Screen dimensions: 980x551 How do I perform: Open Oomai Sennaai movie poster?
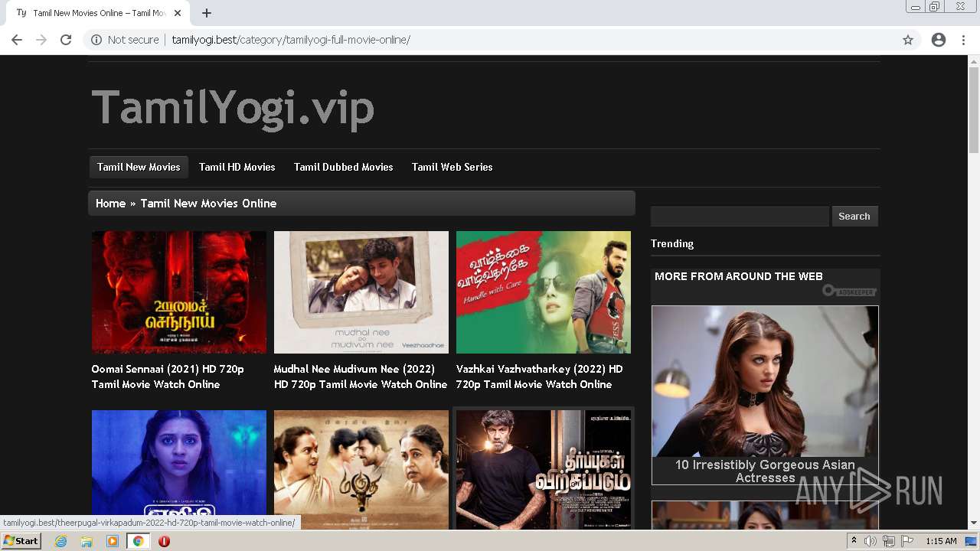179,292
